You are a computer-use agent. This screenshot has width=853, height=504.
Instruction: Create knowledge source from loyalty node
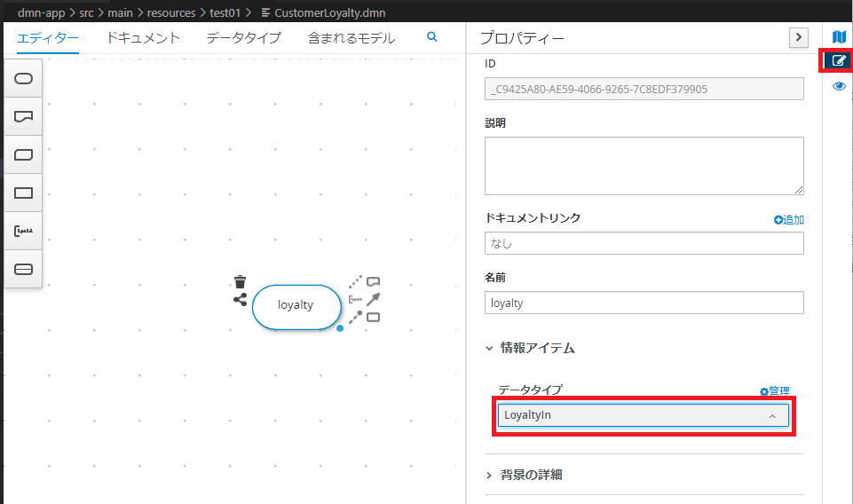373,281
